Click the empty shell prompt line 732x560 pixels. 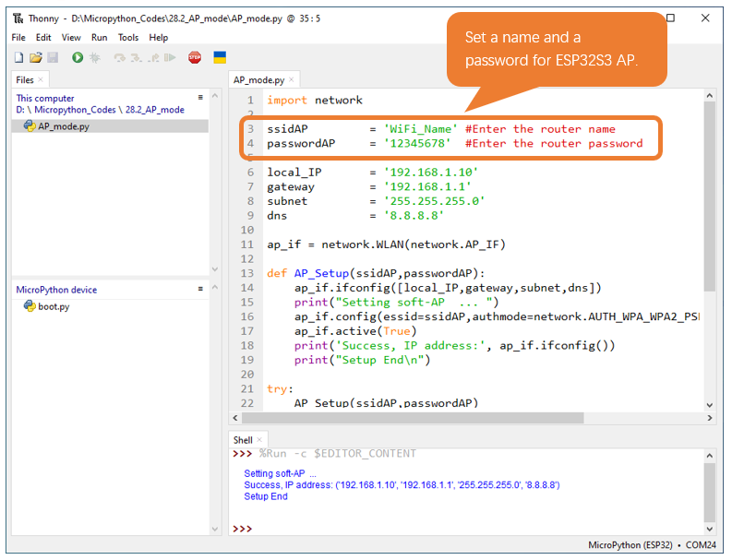click(467, 529)
